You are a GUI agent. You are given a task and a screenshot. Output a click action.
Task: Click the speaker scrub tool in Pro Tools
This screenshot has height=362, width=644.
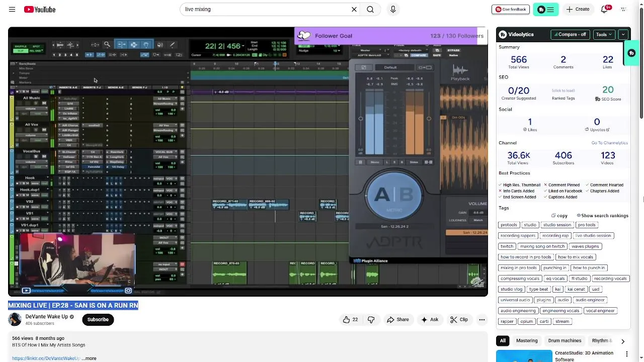pos(160,45)
